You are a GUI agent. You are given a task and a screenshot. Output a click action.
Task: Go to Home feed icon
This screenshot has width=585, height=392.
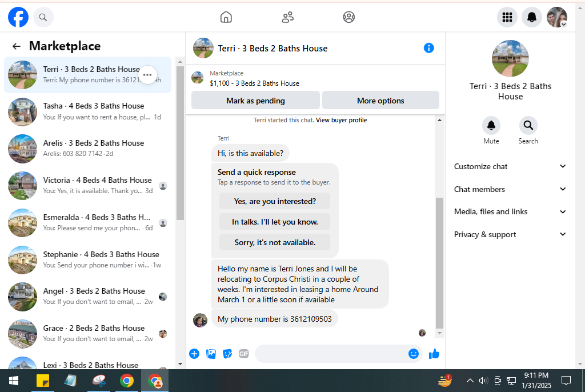click(x=226, y=17)
